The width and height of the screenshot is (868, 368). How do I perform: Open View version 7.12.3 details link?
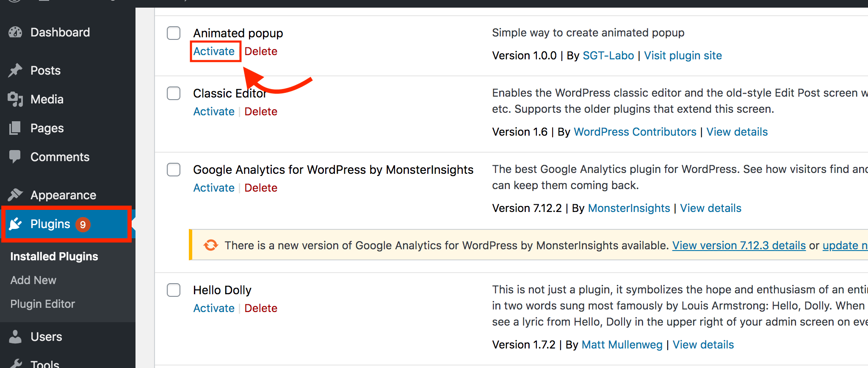[x=739, y=245]
